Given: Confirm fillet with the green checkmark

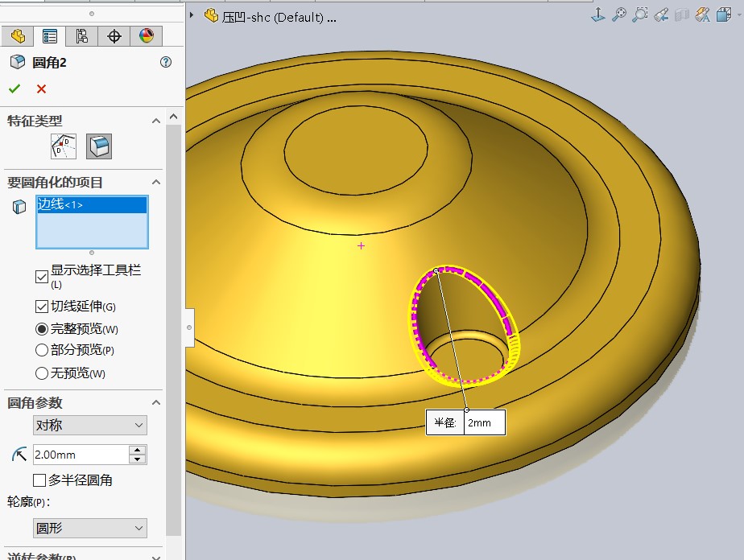Looking at the screenshot, I should [x=14, y=89].
